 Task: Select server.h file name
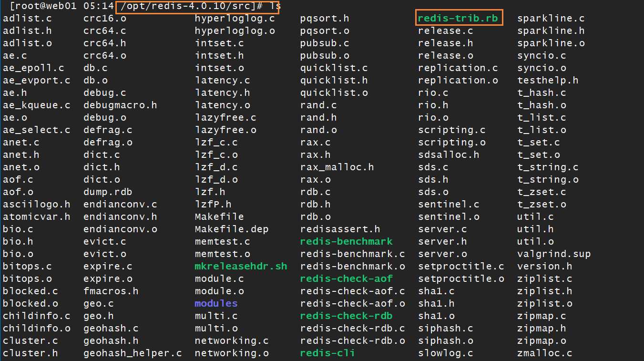click(x=442, y=241)
